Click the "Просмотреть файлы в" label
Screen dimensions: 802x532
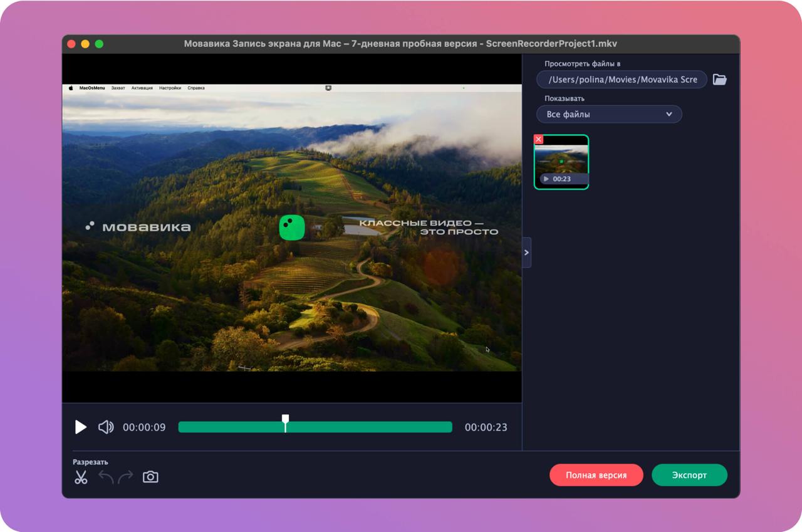[x=583, y=64]
